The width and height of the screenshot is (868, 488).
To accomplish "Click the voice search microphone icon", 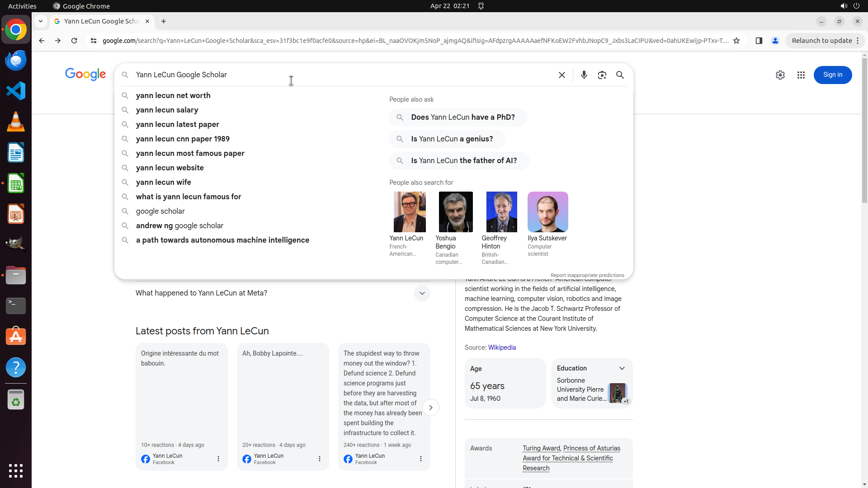I will pyautogui.click(x=584, y=75).
